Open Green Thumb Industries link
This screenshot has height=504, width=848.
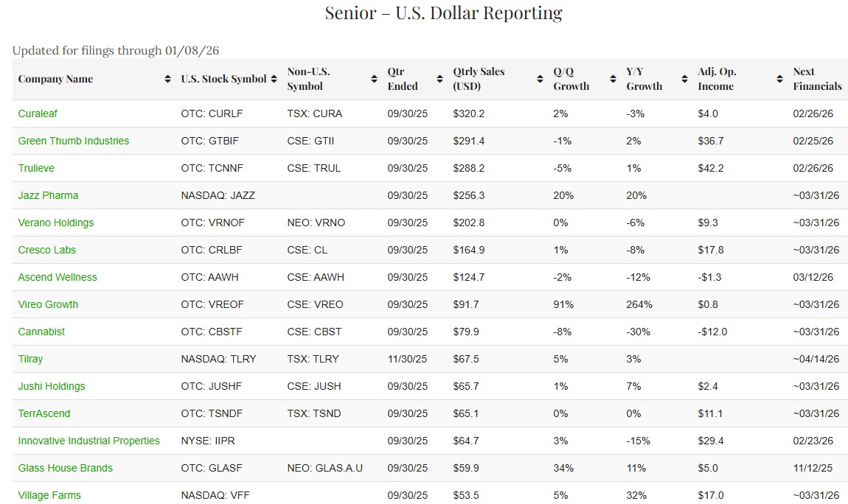(x=74, y=141)
